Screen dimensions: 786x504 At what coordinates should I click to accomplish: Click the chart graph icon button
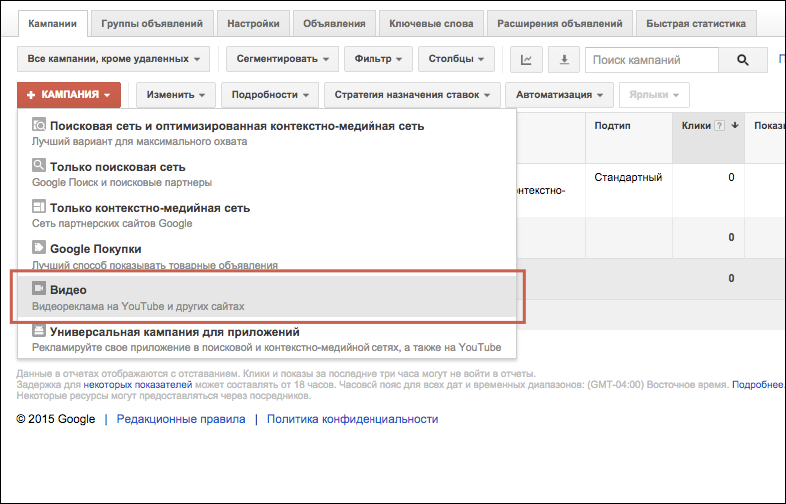(526, 60)
